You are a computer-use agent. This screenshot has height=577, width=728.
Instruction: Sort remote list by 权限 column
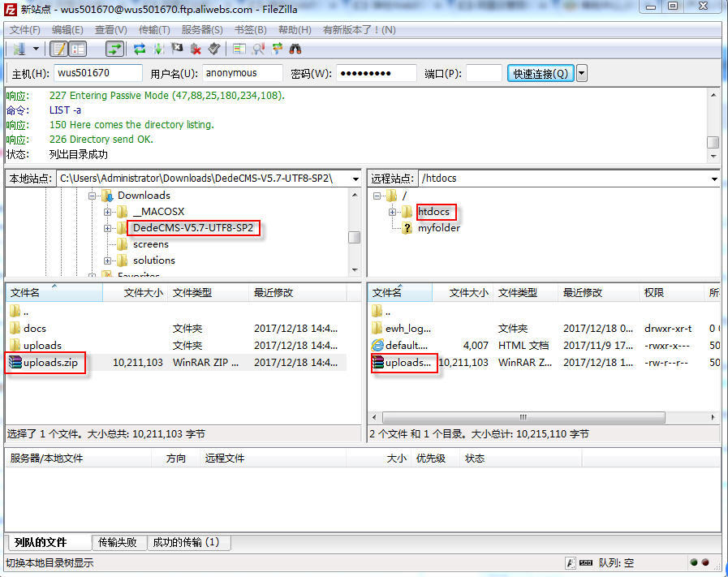(671, 293)
